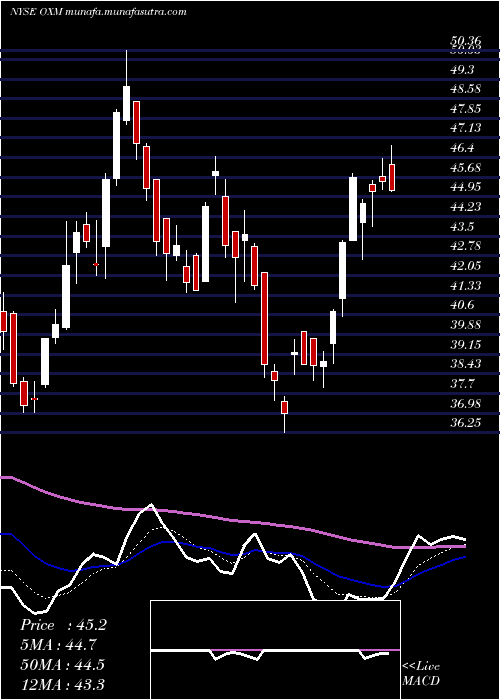Click the 41.33 price axis label
The width and height of the screenshot is (500, 700).
coord(466,285)
